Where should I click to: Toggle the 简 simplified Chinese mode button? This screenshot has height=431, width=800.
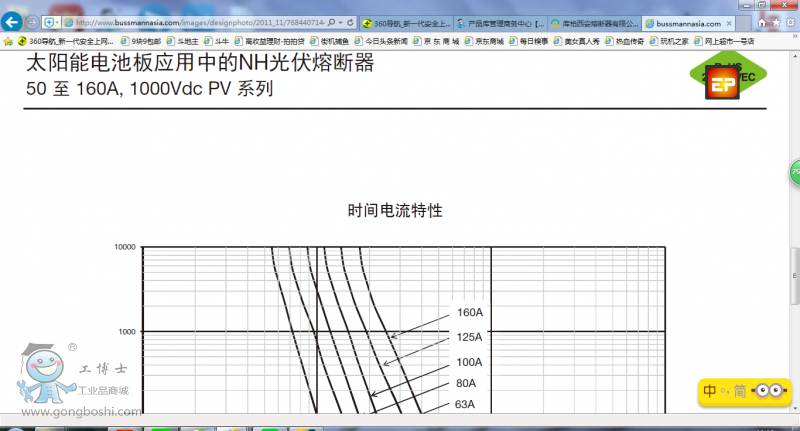point(737,391)
